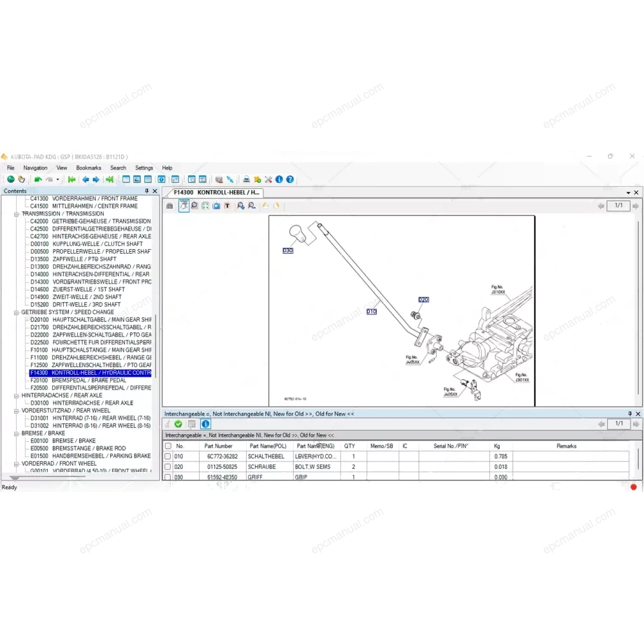This screenshot has width=644, height=644.
Task: Open the Bookmarks menu
Action: click(89, 168)
